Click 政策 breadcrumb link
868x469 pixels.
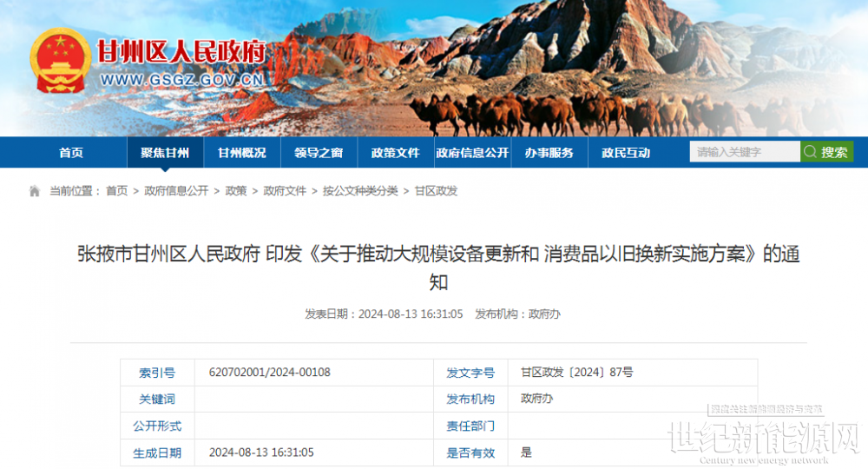click(235, 191)
